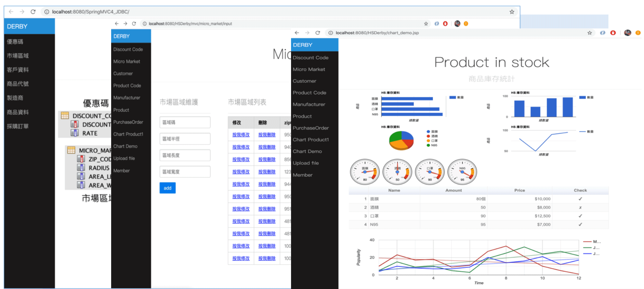Click the blue extension icon in the chart_demo window
Viewport: 644px width, 289px height.
(602, 33)
